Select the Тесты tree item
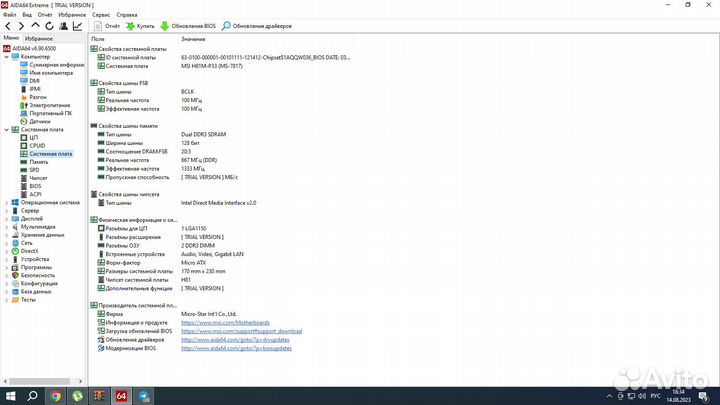The height and width of the screenshot is (405, 720). click(x=23, y=300)
